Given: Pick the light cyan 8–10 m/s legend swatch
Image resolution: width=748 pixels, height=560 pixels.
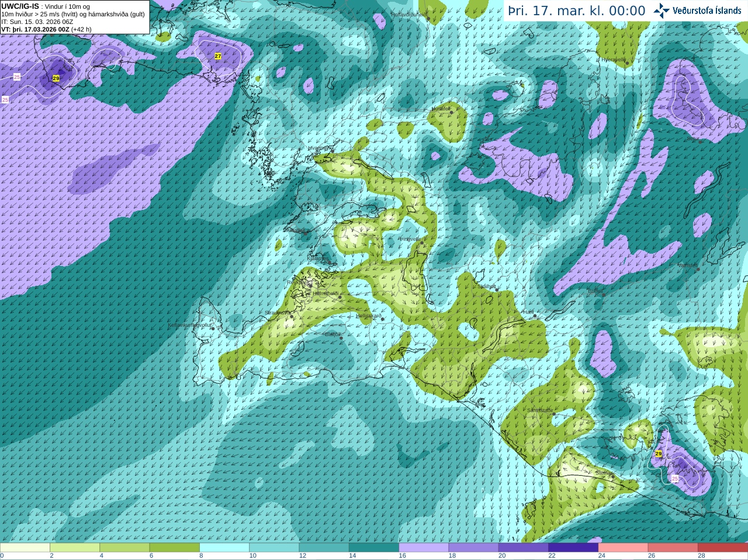Looking at the screenshot, I should tap(224, 548).
